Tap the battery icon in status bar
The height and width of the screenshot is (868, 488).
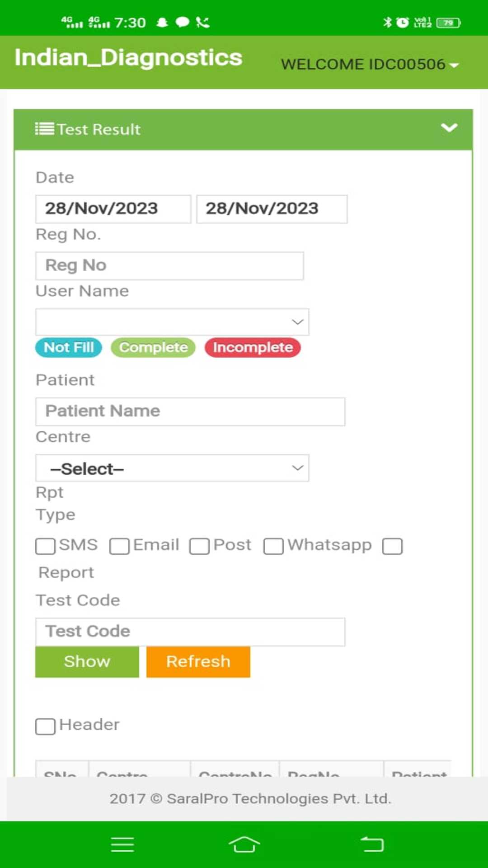448,23
